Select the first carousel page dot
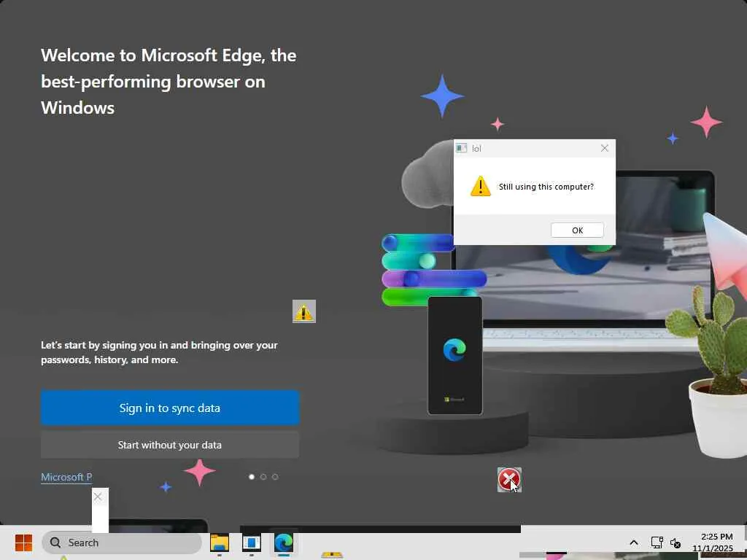The width and height of the screenshot is (747, 560). point(252,477)
